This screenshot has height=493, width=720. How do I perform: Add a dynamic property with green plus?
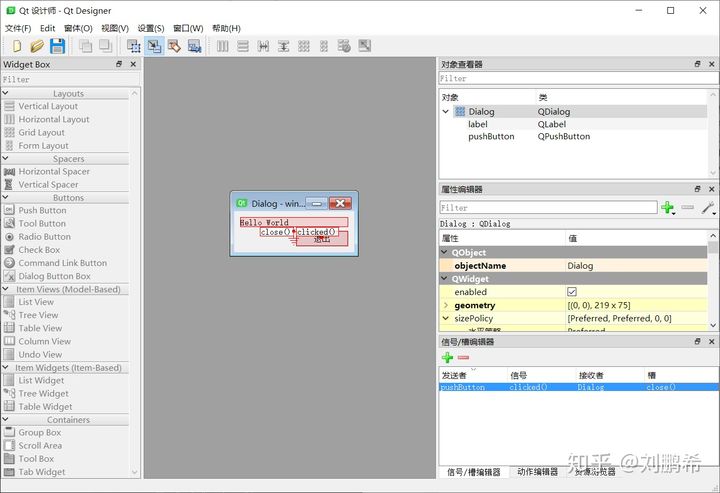coord(668,208)
